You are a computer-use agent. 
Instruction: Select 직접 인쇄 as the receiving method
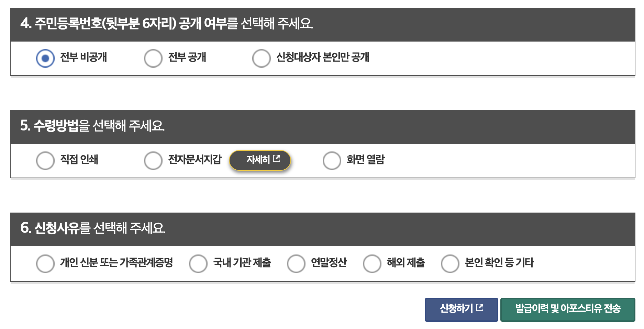45,160
